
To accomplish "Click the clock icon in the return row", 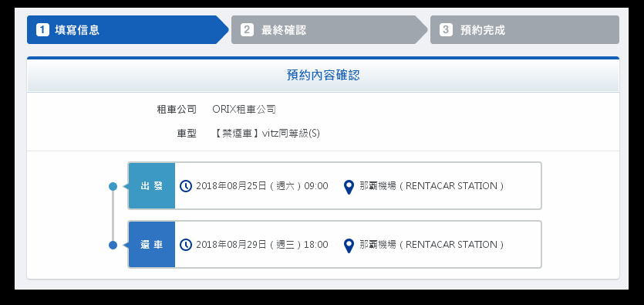I will click(x=186, y=245).
